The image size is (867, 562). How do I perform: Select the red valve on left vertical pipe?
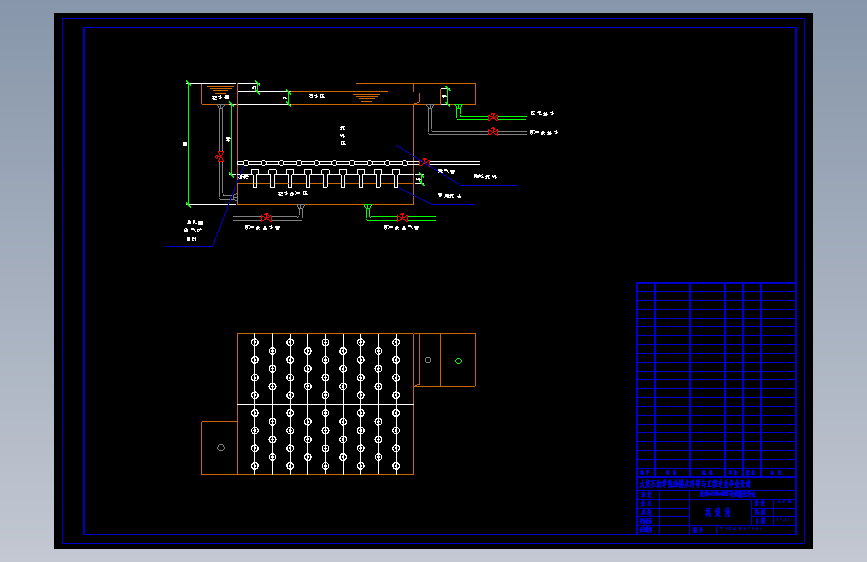(x=220, y=157)
